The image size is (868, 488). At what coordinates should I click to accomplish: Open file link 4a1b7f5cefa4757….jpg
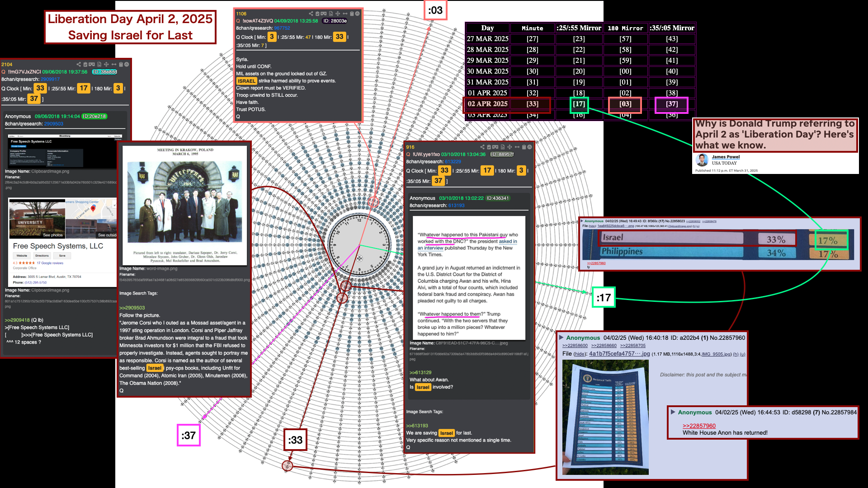[619, 354]
